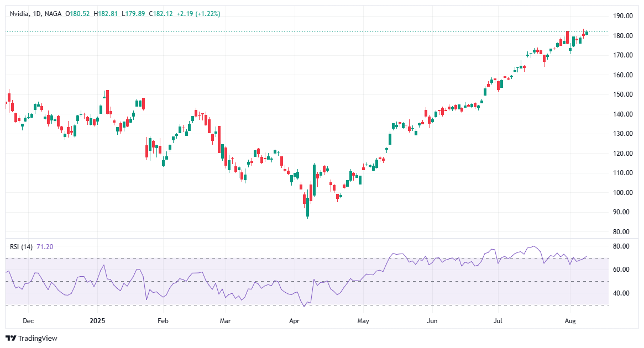The height and width of the screenshot is (348, 644).
Task: Select the 2025 marker on time axis
Action: point(98,320)
